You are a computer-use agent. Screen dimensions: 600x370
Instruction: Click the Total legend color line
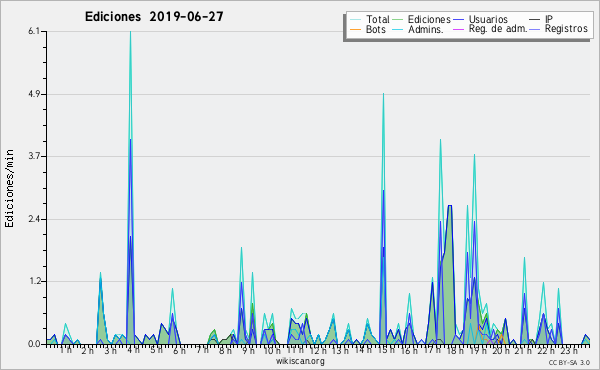point(355,20)
